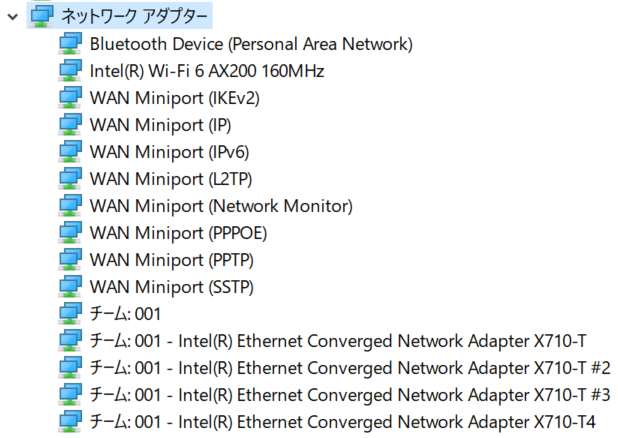Click the Intel Wi-Fi 6 AX200 icon
Screen dimensions: 618x438
[71, 71]
